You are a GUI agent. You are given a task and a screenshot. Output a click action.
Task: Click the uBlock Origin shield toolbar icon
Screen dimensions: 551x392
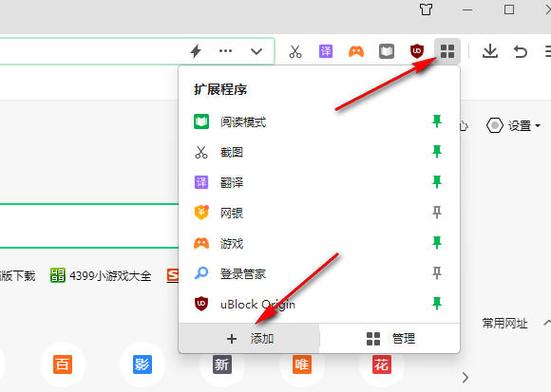pos(417,51)
